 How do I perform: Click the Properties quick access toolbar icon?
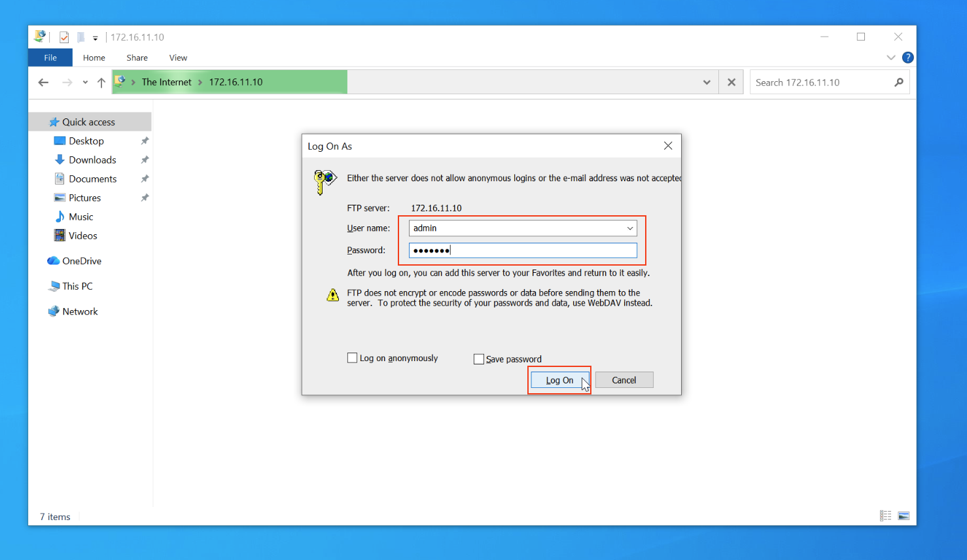64,37
